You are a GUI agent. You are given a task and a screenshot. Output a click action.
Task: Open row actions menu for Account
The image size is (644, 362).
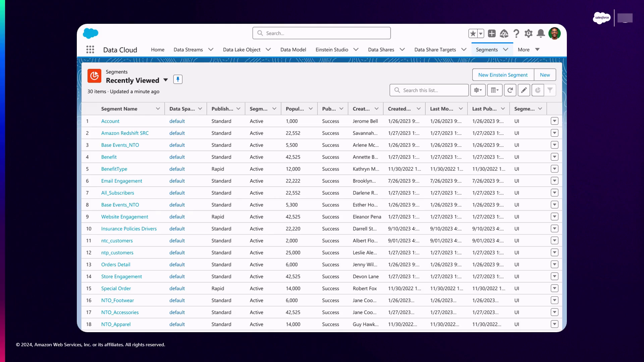pos(554,121)
